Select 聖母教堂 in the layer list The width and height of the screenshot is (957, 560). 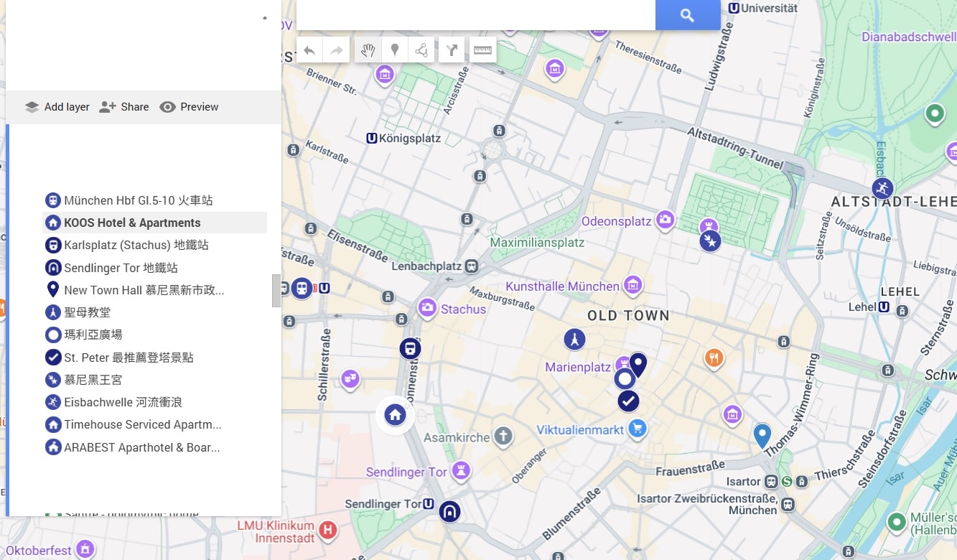coord(155,312)
